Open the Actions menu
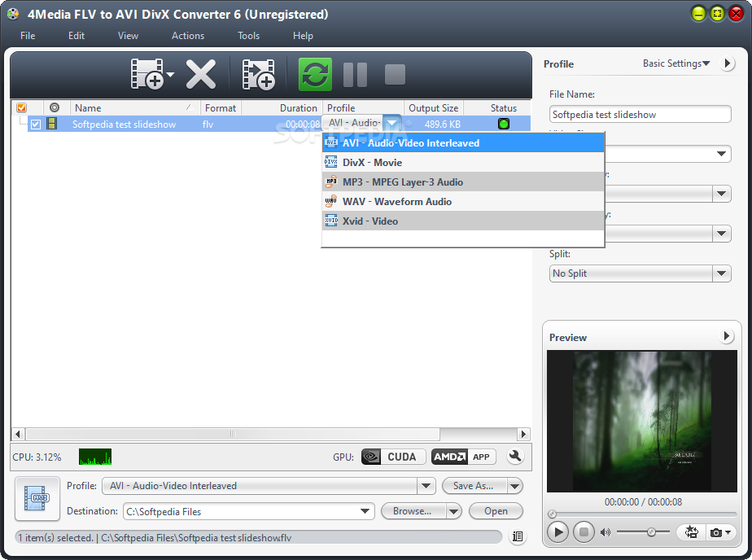The width and height of the screenshot is (752, 560). [x=188, y=36]
